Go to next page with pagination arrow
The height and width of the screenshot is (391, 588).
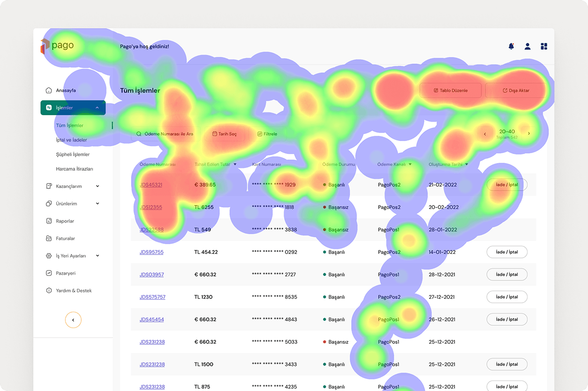[529, 134]
